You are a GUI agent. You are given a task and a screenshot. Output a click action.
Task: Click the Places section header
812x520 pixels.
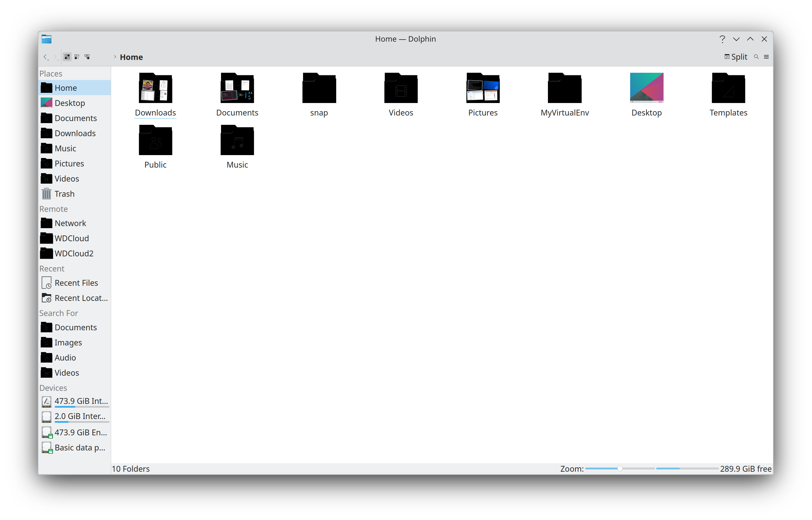click(51, 74)
